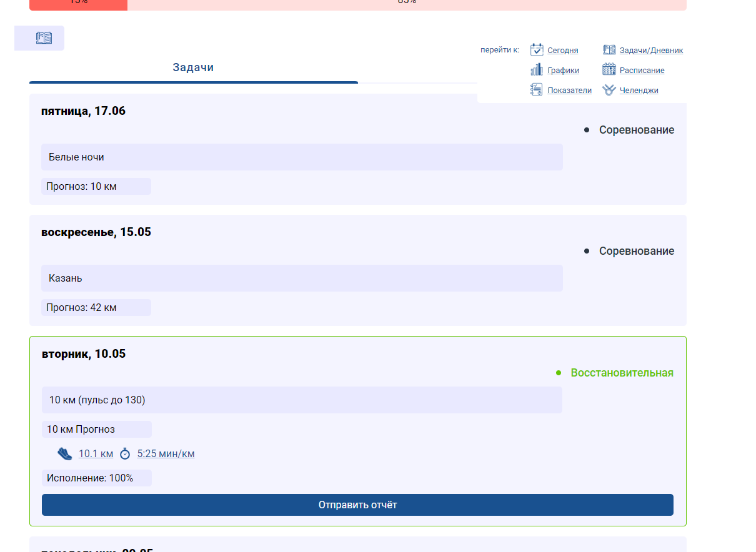
Task: Click Соревнование label on the воскресенье card
Action: coord(637,251)
